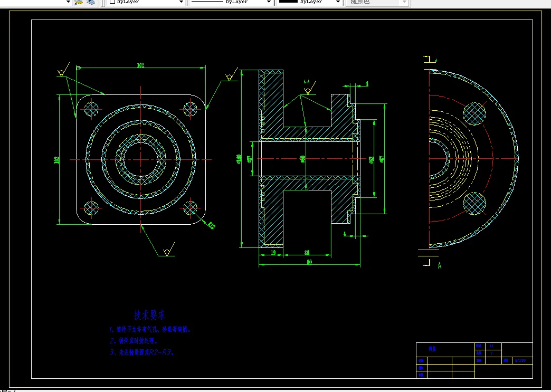This screenshot has width=551, height=392.
Task: Select technical note line 1 text
Action: (x=150, y=330)
